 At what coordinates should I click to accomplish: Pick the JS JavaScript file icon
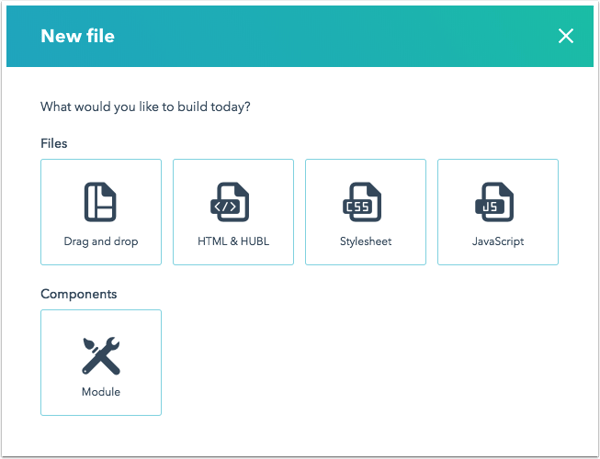[x=497, y=202]
